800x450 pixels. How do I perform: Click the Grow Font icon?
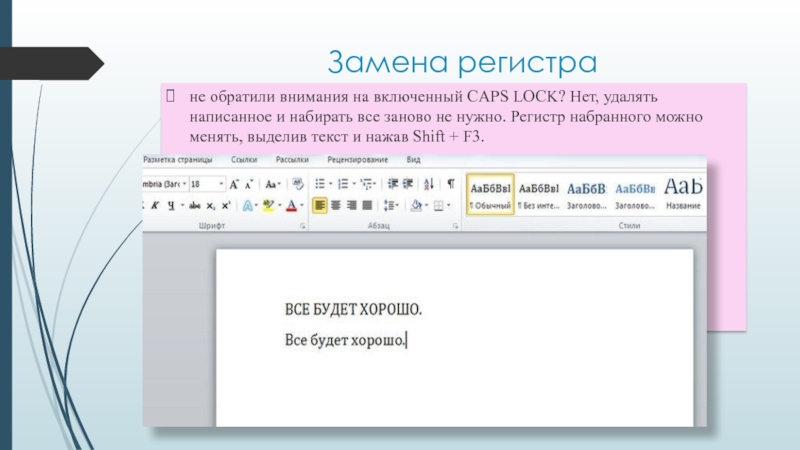click(233, 184)
